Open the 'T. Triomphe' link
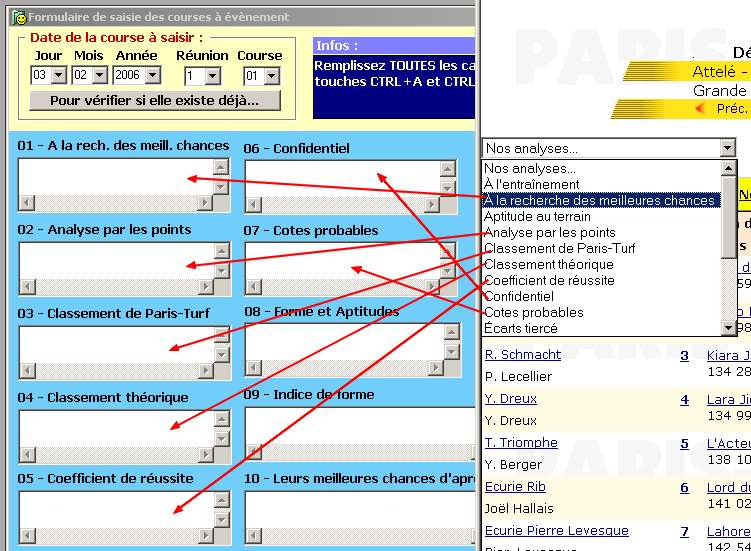The width and height of the screenshot is (751, 551). 521,442
